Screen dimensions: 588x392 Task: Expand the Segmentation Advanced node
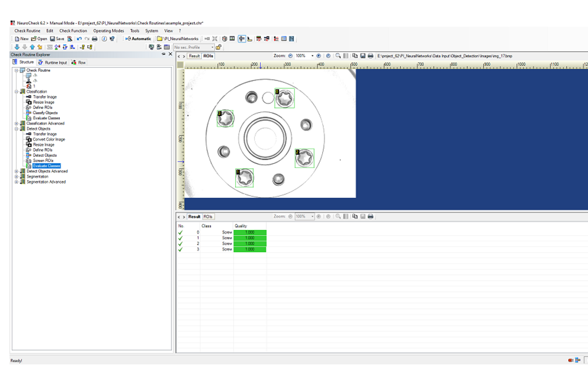pos(16,182)
